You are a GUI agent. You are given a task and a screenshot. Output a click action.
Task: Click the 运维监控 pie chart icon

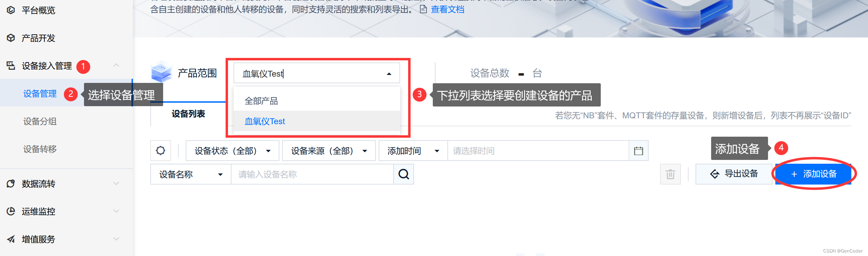11,211
